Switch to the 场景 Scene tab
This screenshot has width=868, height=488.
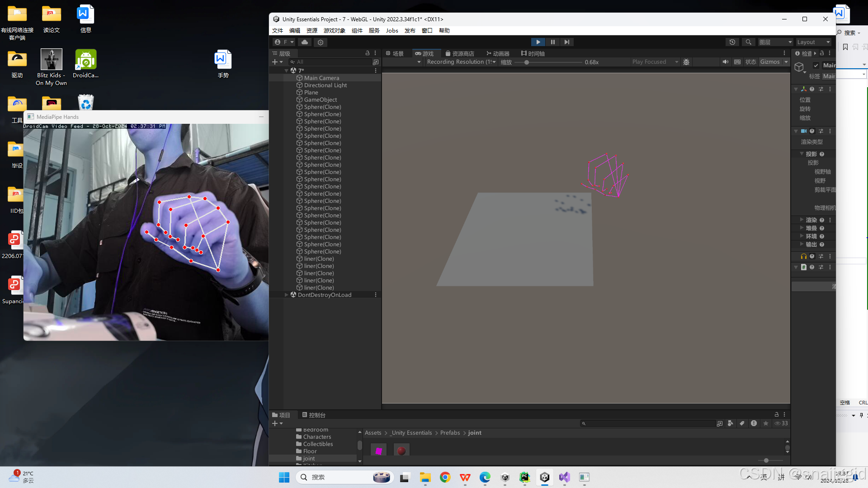coord(395,54)
